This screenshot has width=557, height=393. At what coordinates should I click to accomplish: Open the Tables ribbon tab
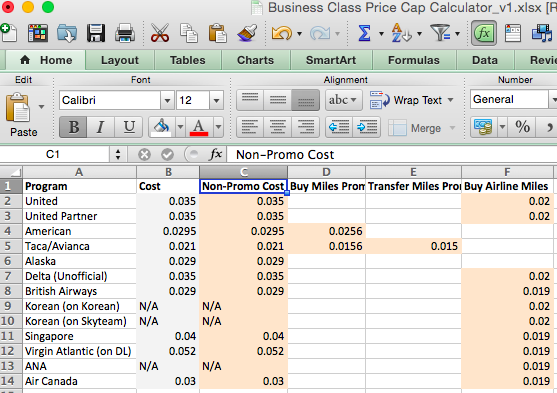point(188,60)
